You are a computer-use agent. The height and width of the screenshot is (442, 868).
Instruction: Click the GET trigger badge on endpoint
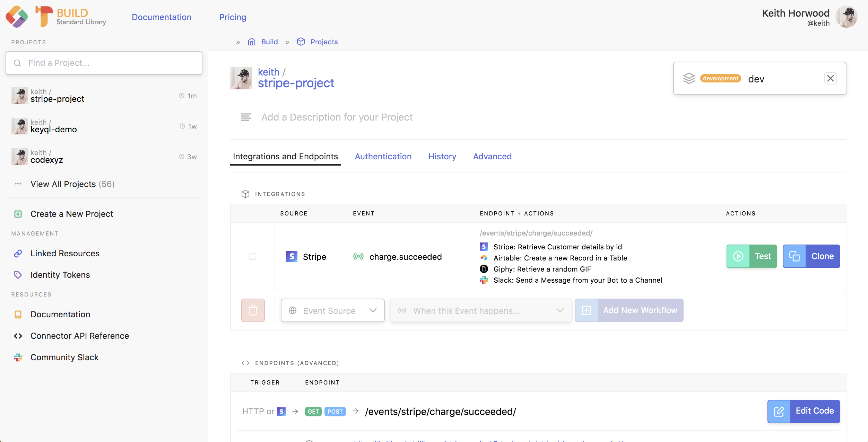[x=313, y=412]
